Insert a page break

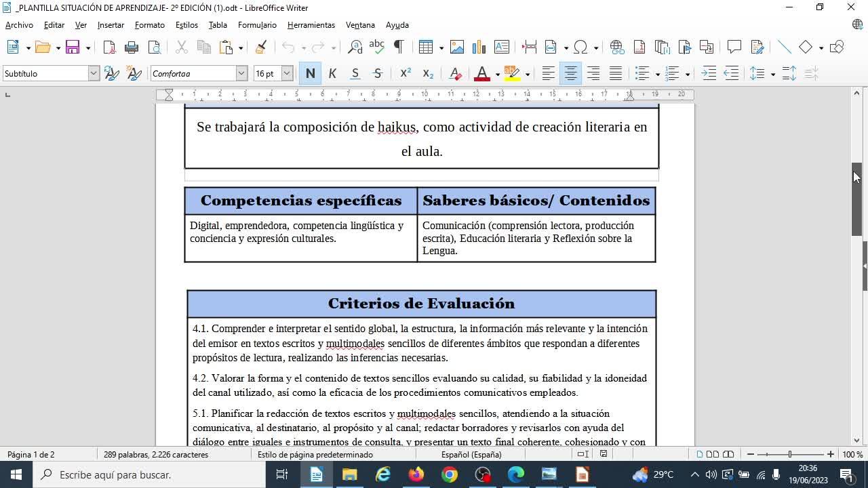tap(530, 47)
